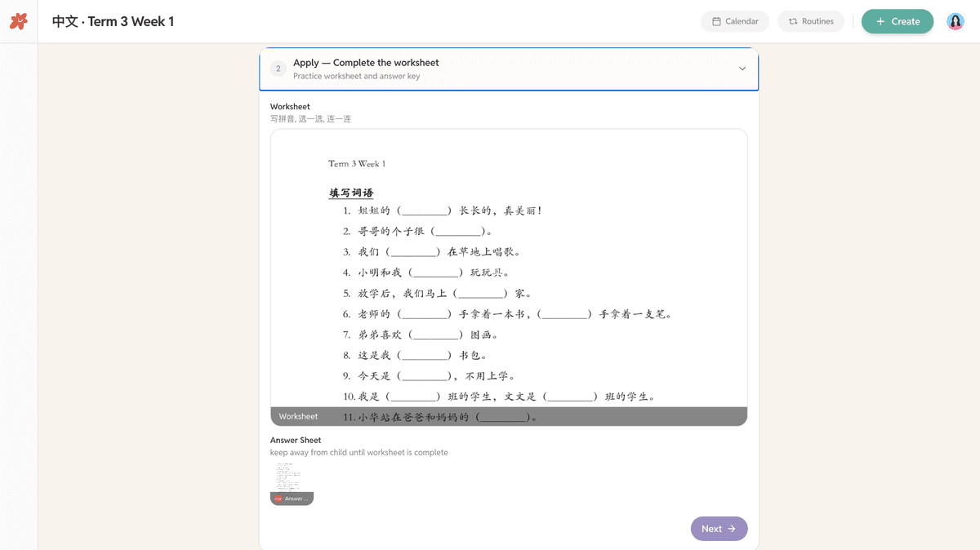Click the Practice worksheet and answer key subtitle
The image size is (980, 550).
(356, 76)
